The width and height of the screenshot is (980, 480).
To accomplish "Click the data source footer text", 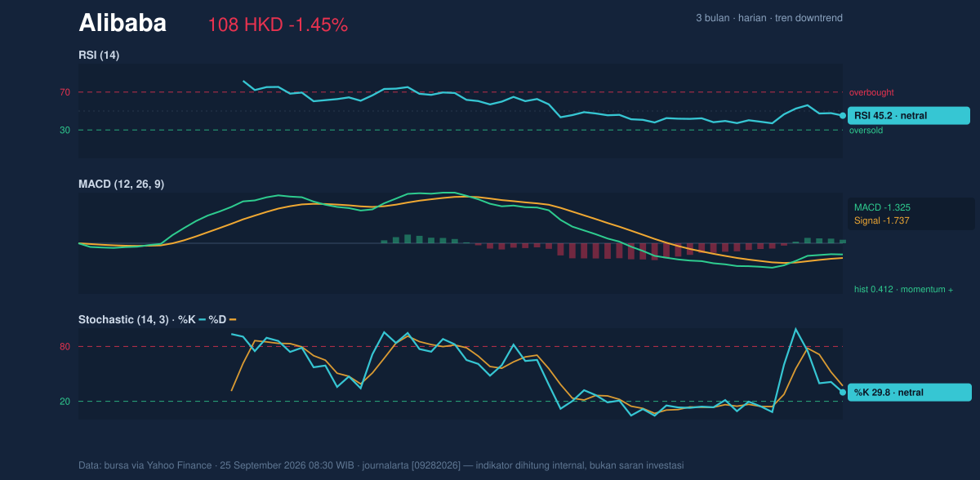I will [x=381, y=465].
